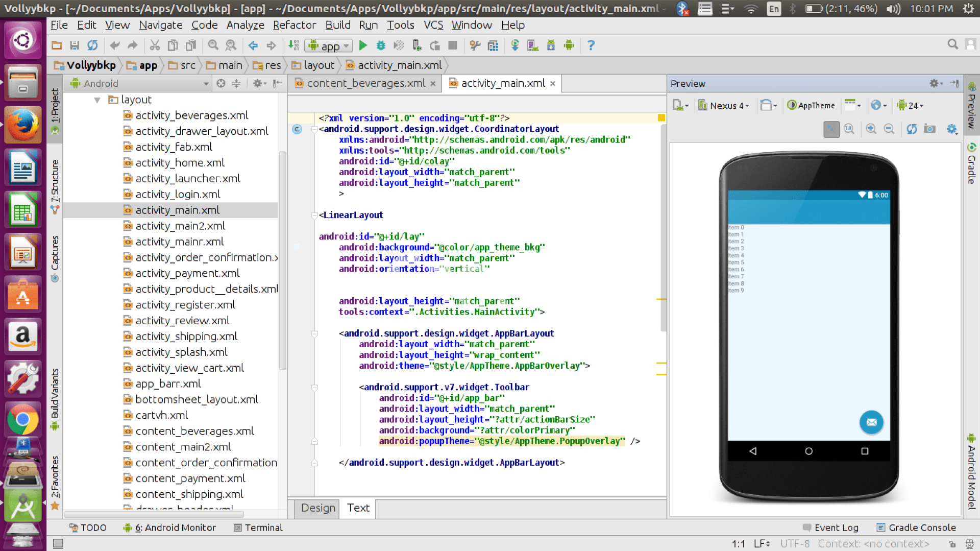Click the Save All floppy disk icon

(x=75, y=45)
